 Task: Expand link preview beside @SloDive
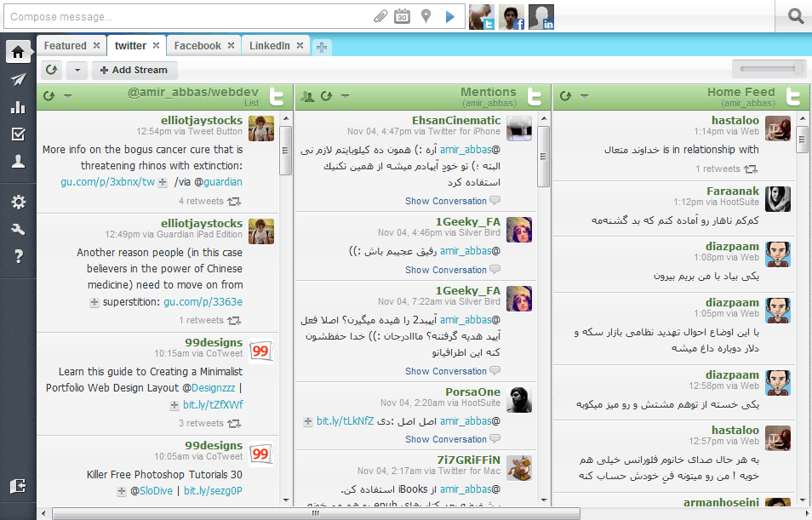pyautogui.click(x=121, y=492)
